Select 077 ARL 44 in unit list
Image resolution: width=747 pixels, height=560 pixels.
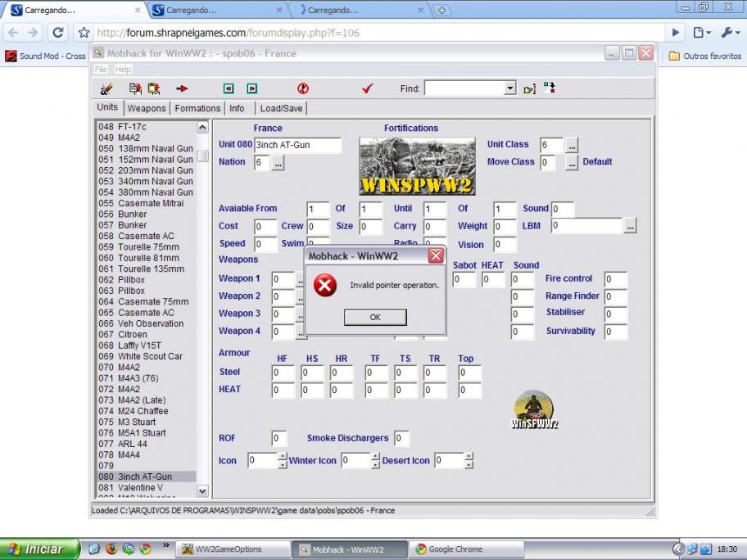tap(134, 444)
